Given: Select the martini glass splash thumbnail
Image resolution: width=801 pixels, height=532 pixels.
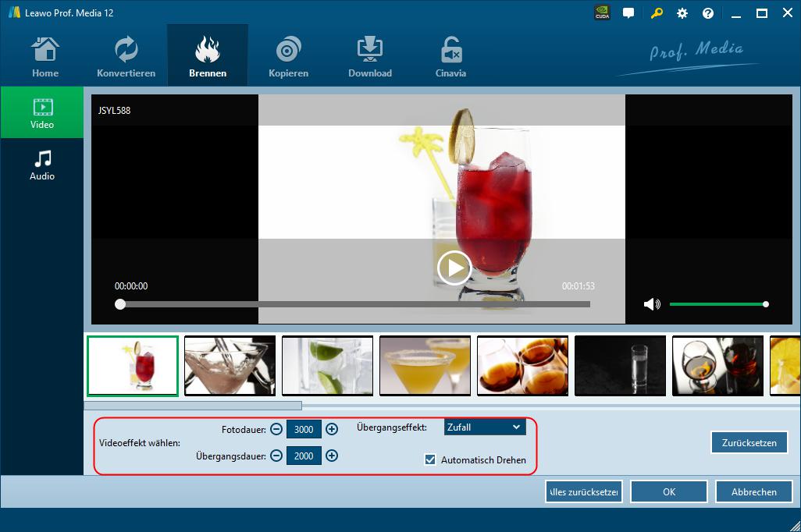Looking at the screenshot, I should pyautogui.click(x=230, y=366).
